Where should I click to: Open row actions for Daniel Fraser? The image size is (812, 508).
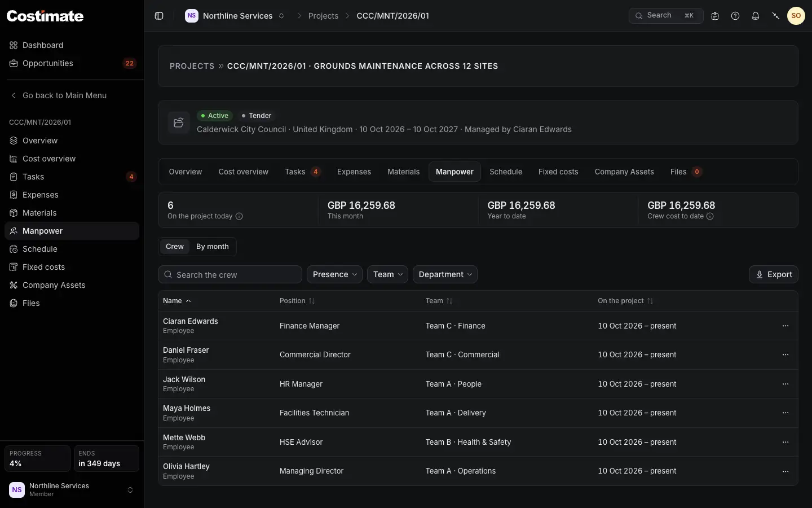coord(785,354)
